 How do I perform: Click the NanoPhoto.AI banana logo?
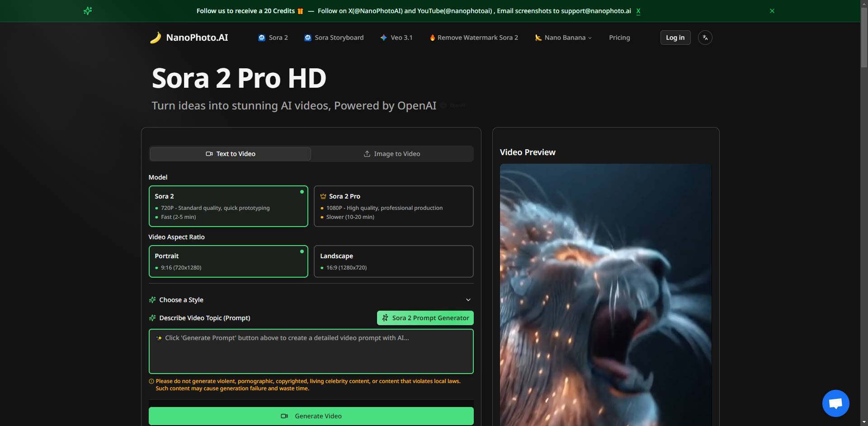156,38
